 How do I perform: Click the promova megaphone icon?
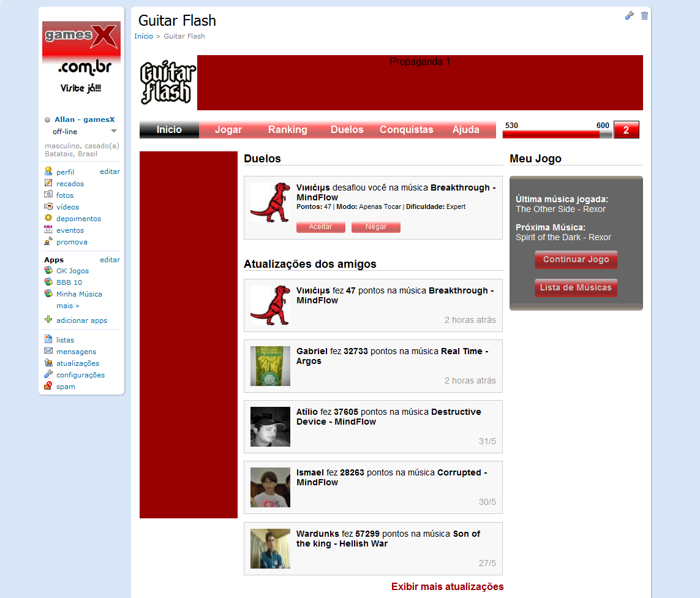[x=48, y=241]
